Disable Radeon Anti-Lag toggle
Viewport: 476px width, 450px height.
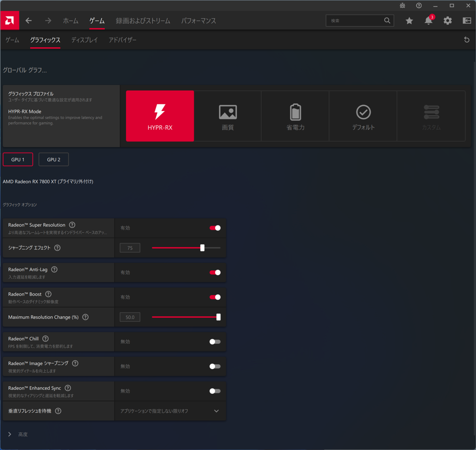(x=215, y=272)
